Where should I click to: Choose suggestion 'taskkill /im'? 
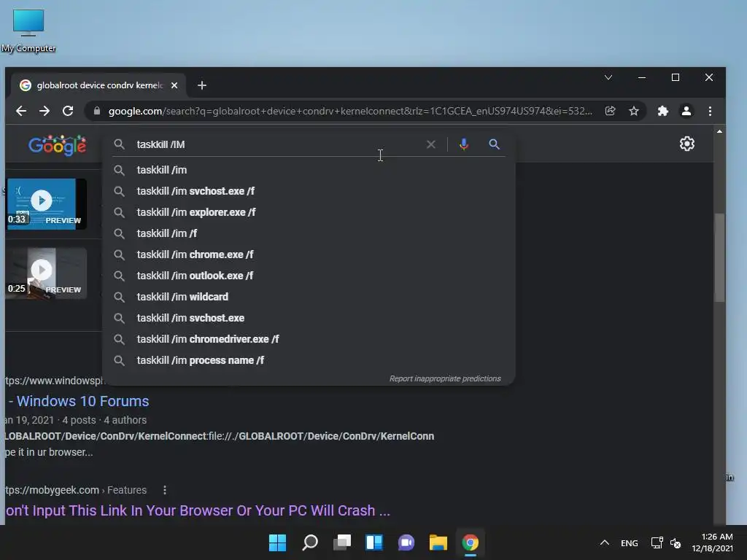pyautogui.click(x=309, y=170)
